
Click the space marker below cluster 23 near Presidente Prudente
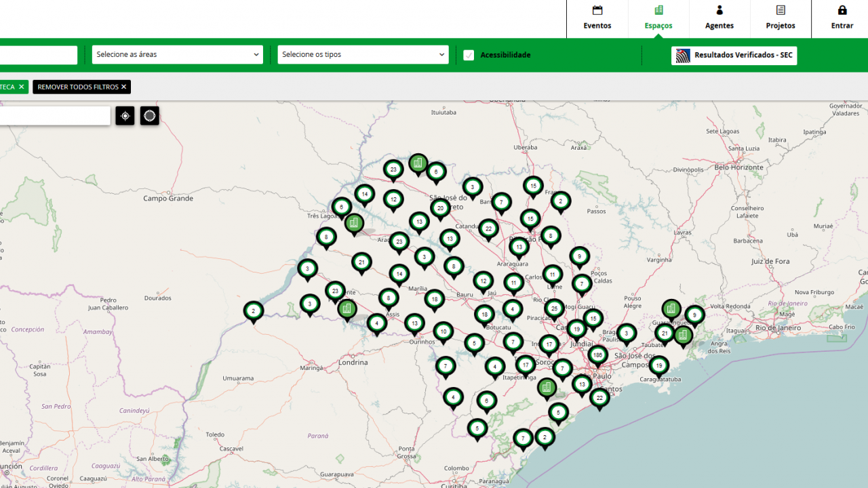point(347,310)
